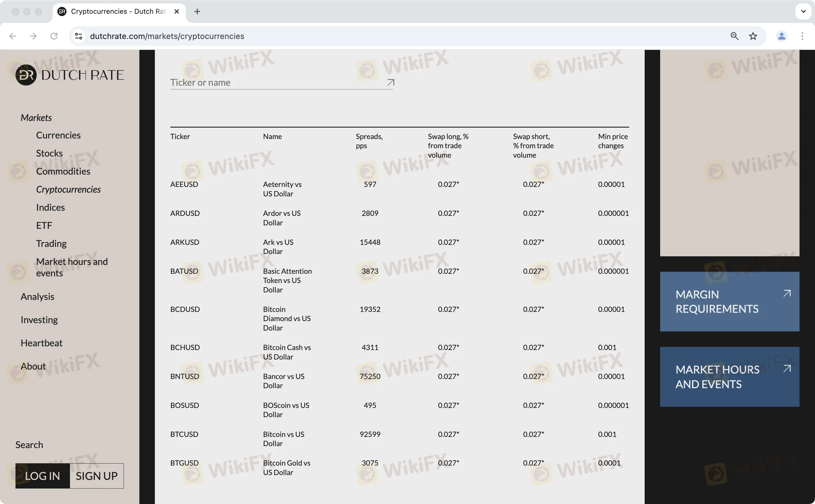Bookmark this page with the star icon
Viewport: 815px width, 504px height.
pyautogui.click(x=753, y=36)
